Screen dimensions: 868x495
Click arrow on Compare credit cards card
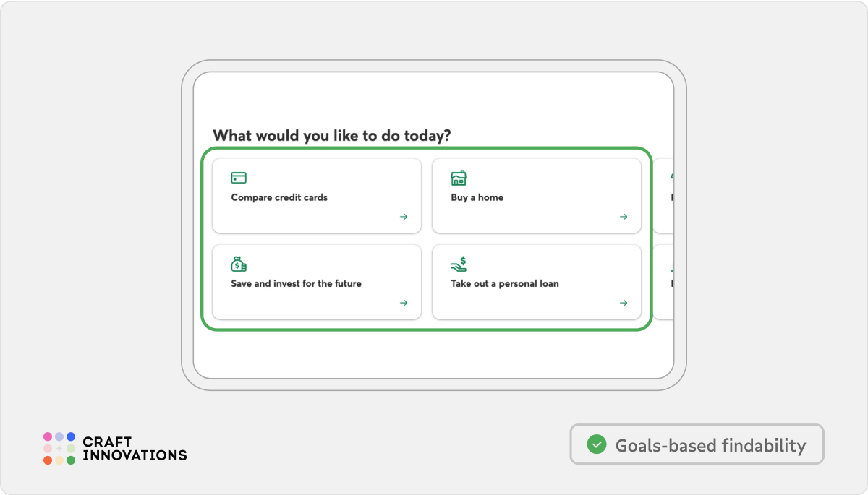(x=404, y=217)
